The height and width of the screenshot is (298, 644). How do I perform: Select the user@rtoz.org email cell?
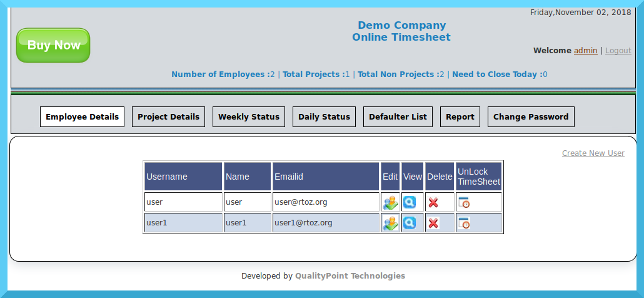326,202
